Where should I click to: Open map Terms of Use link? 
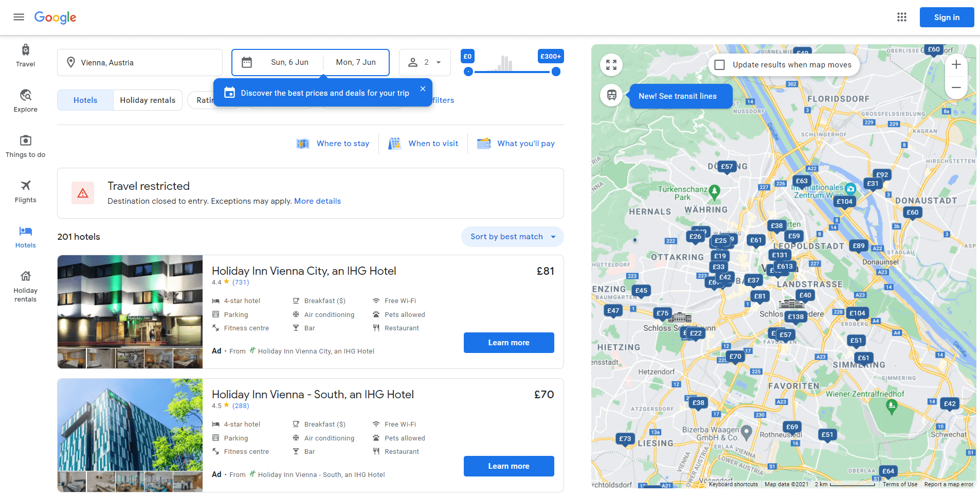[x=900, y=484]
